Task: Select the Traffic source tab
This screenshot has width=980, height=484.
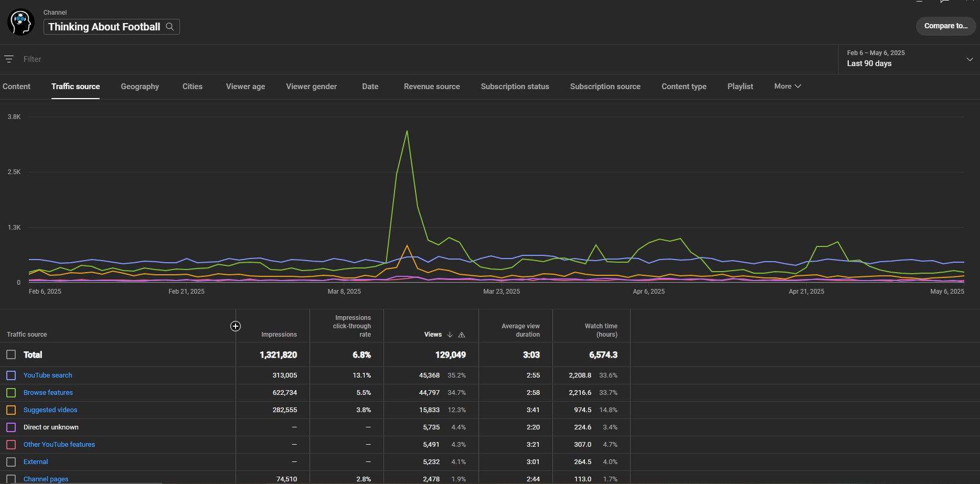Action: click(76, 87)
